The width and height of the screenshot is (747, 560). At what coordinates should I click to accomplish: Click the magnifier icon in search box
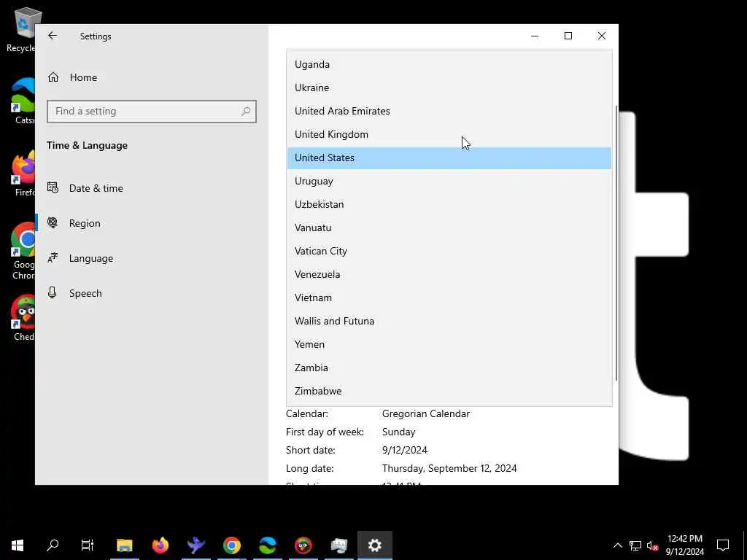(245, 111)
